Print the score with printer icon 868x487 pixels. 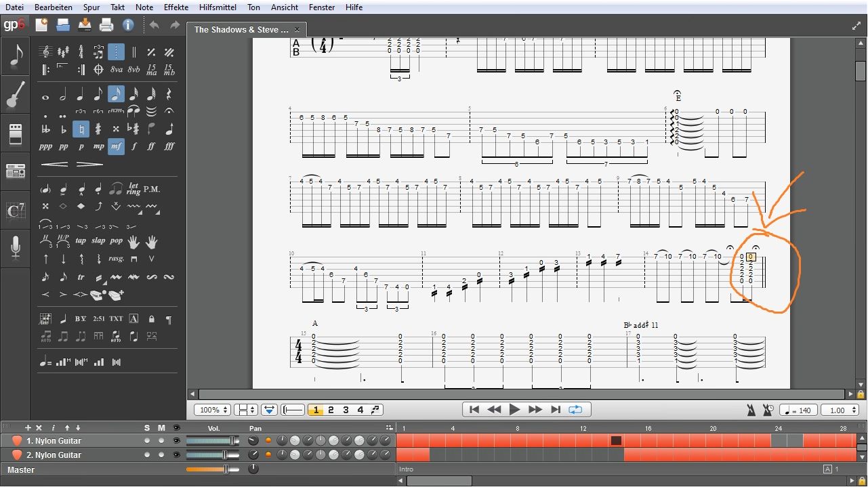[x=106, y=25]
